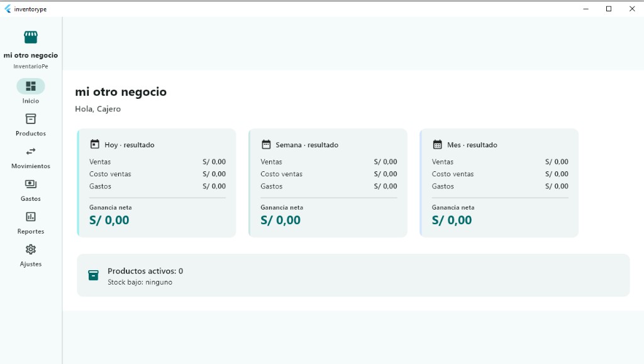Click 'Ganancia neta' label in Mes card
Image resolution: width=644 pixels, height=364 pixels.
click(x=453, y=207)
